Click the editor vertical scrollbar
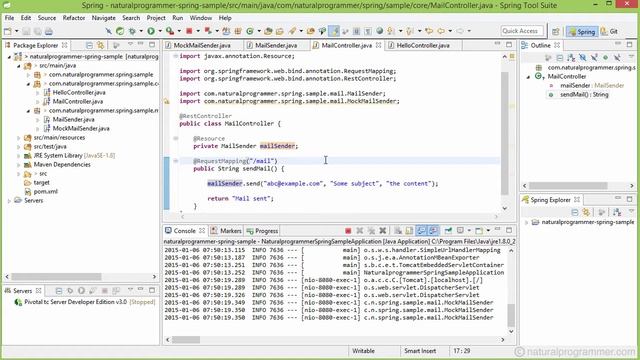Screen dimensions: 640x360 click(x=505, y=133)
